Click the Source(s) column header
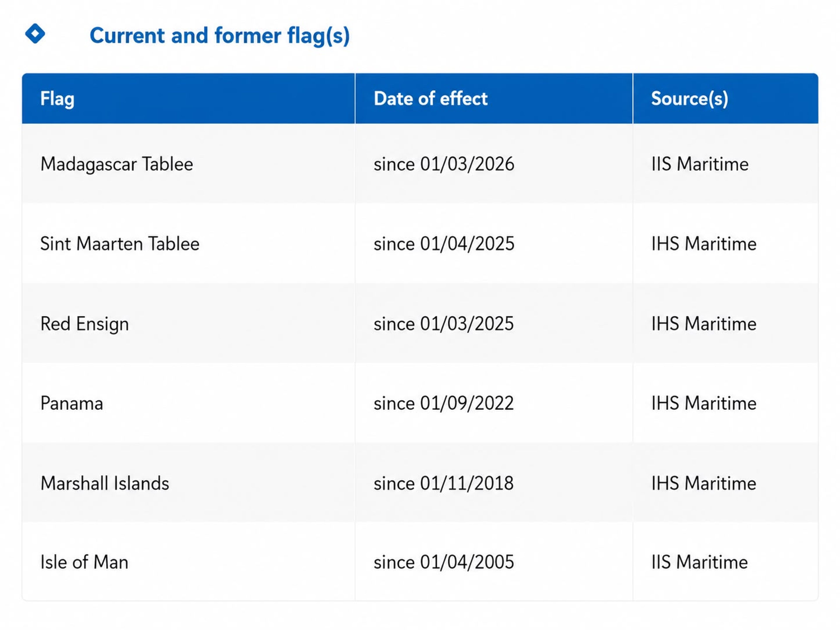Viewport: 840px width, 630px height. coord(690,99)
